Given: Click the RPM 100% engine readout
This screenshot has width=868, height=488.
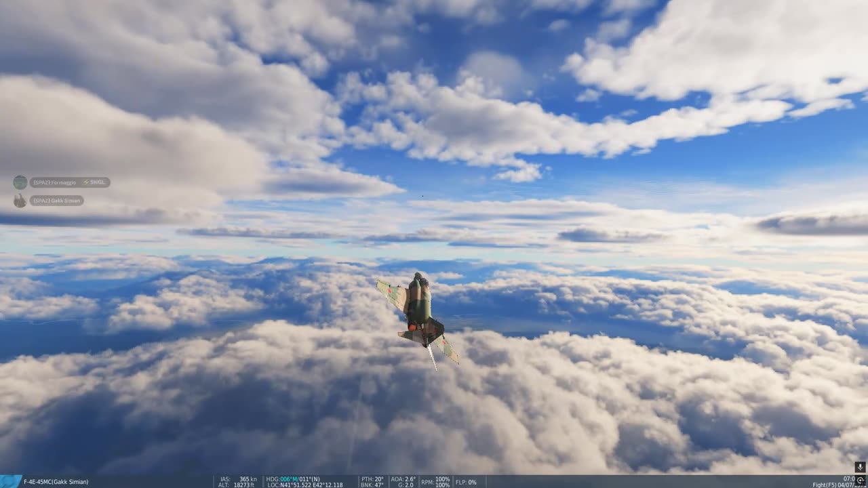Looking at the screenshot, I should pos(435,482).
